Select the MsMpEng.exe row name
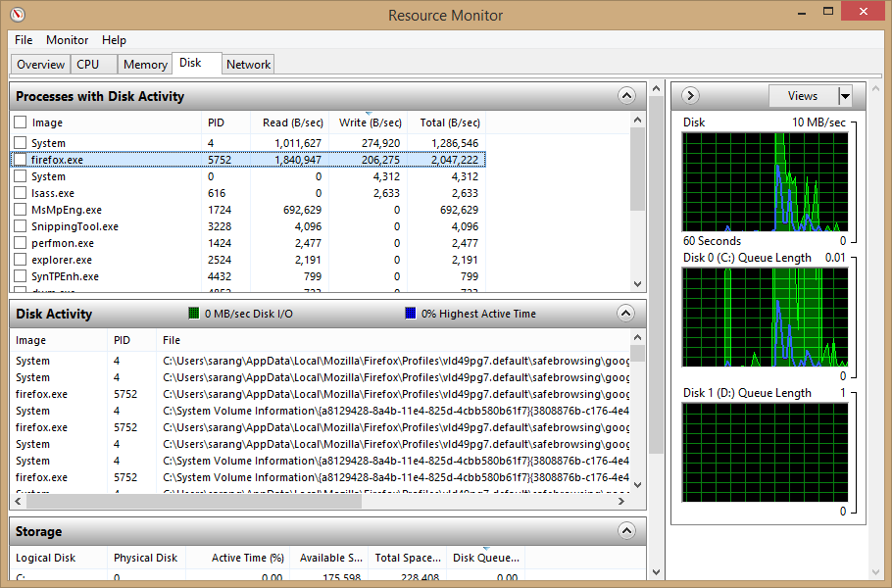The width and height of the screenshot is (892, 588). tap(67, 210)
